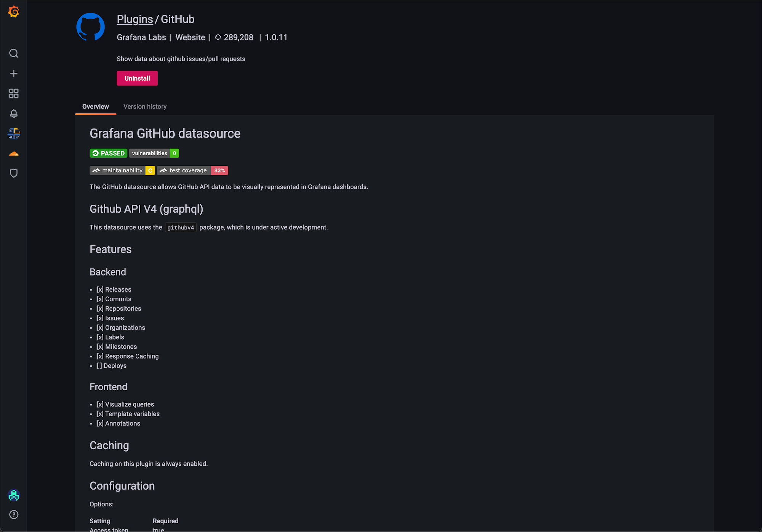762x532 pixels.
Task: Open the user profile avatar at bottom
Action: (x=14, y=495)
